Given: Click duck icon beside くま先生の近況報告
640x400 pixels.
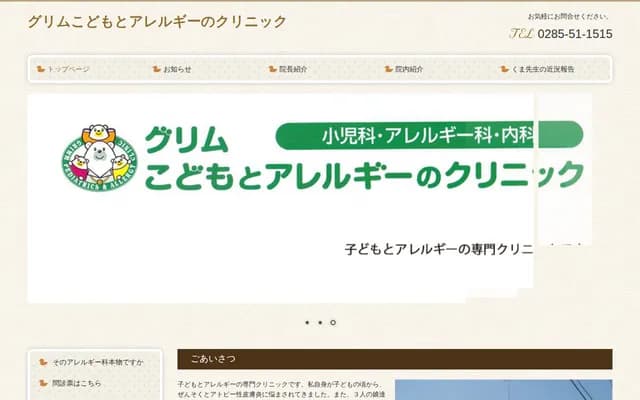Looking at the screenshot, I should point(504,69).
